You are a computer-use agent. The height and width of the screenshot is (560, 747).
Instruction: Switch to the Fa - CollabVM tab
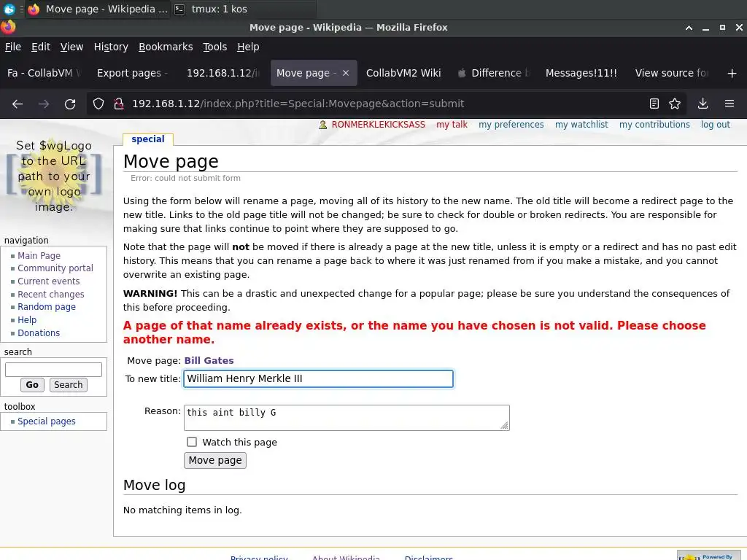(44, 74)
